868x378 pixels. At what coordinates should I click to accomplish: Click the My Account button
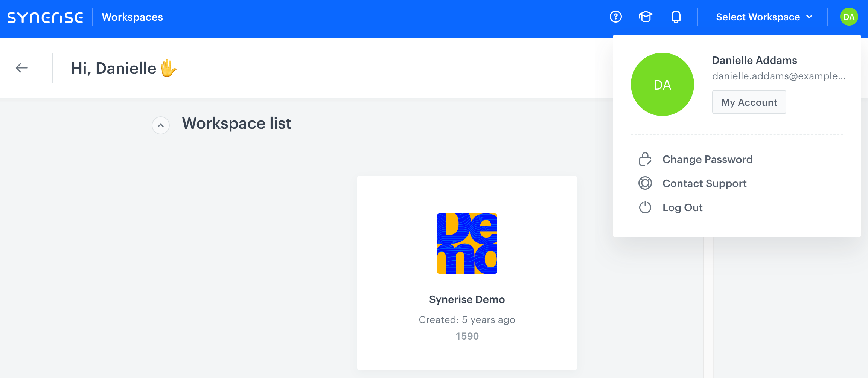tap(749, 102)
